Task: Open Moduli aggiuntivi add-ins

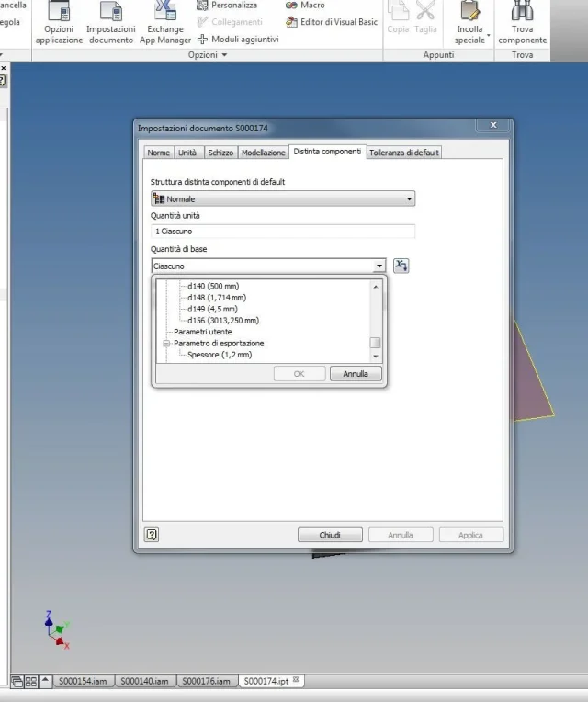Action: point(238,40)
